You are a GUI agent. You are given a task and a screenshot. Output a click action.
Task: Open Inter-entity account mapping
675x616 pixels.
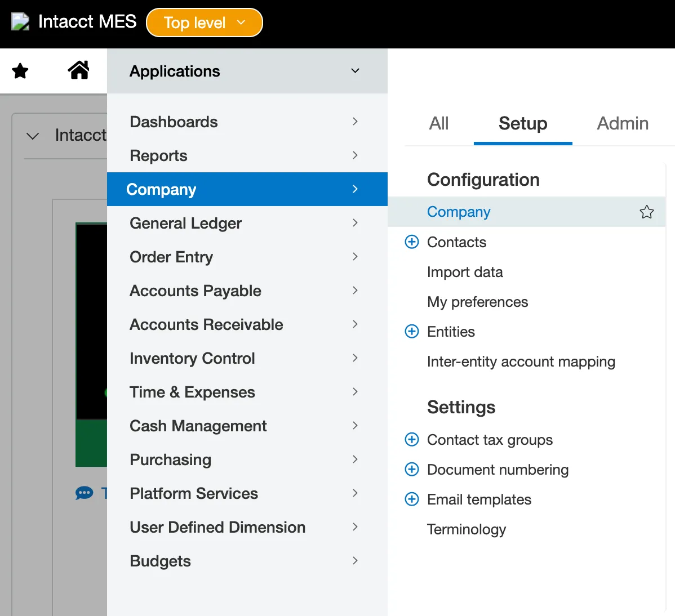coord(521,361)
